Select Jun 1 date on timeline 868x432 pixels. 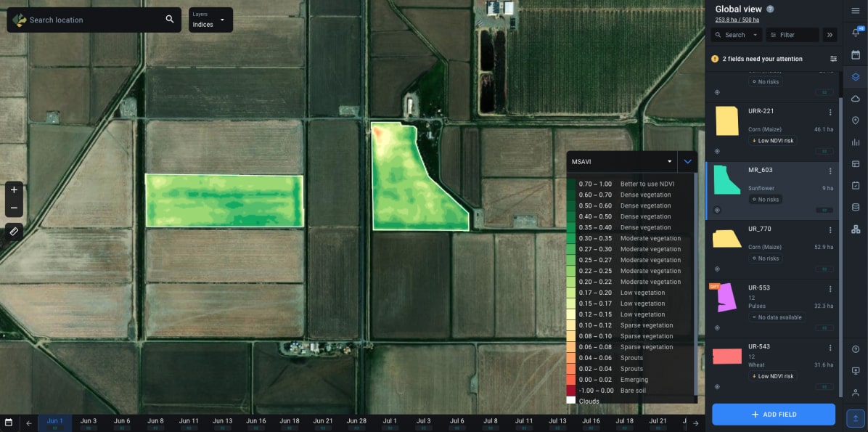pyautogui.click(x=55, y=423)
